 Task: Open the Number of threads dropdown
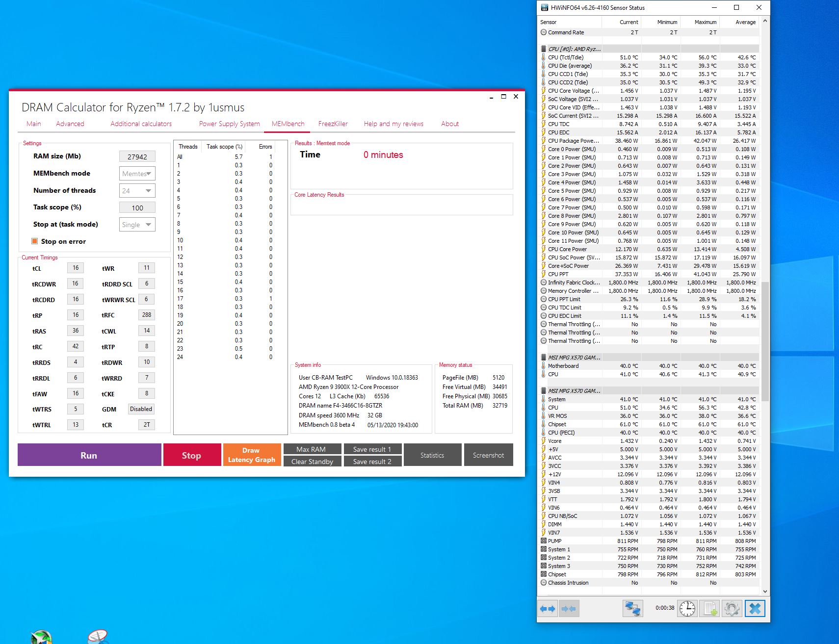[x=137, y=191]
